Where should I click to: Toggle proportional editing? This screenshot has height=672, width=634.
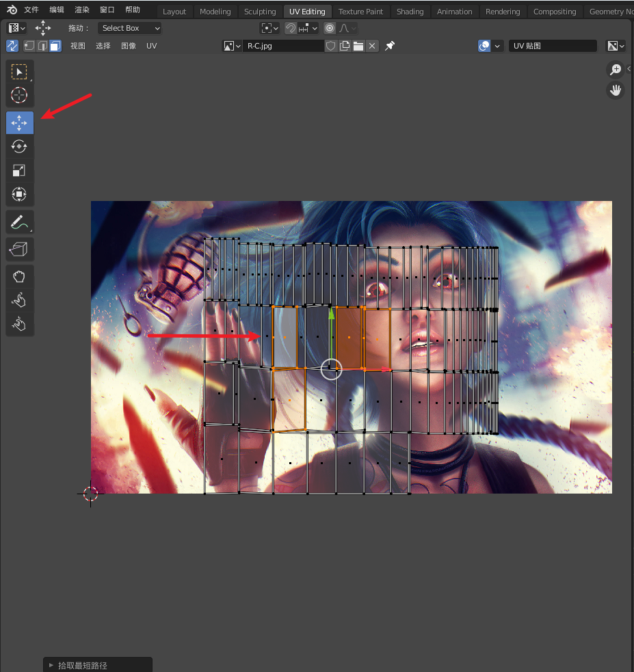click(330, 28)
